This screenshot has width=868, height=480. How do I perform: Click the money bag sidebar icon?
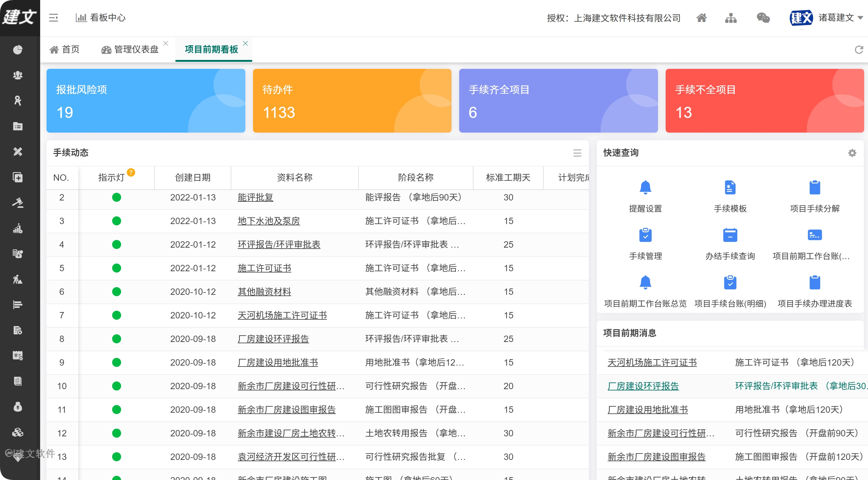18,406
